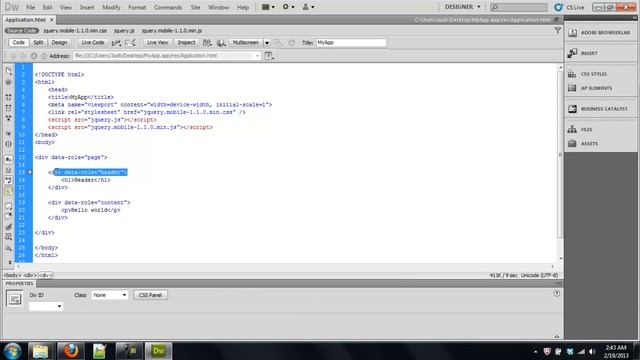
Task: Toggle Highlight Invalid Code in coding toolbar
Action: click(x=9, y=170)
